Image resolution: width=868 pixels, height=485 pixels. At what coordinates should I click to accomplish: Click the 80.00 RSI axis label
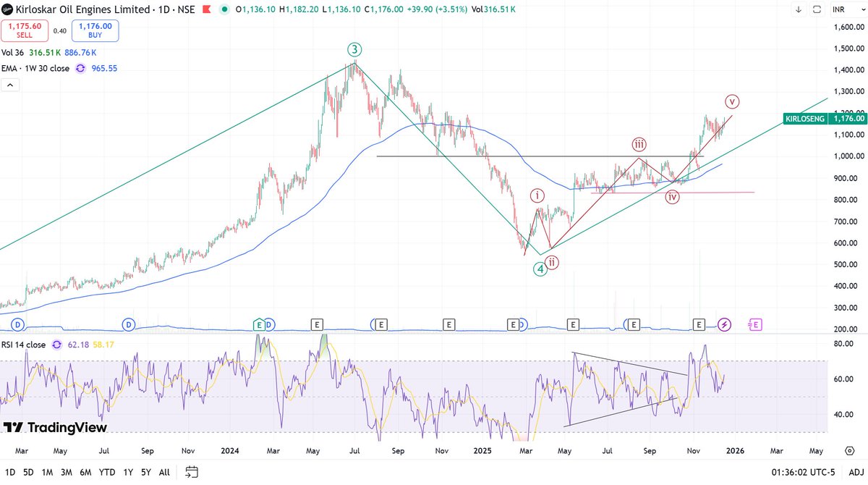point(845,344)
